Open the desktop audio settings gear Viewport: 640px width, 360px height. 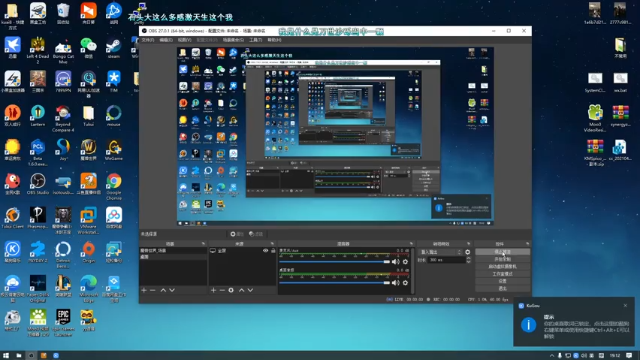pos(405,282)
